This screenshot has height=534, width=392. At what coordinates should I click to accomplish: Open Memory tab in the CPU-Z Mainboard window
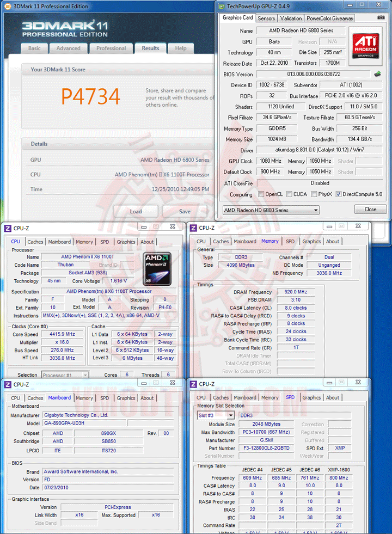point(84,398)
